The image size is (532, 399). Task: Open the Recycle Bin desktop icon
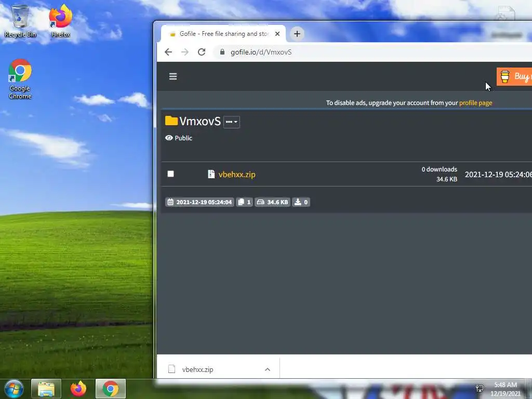pos(20,21)
